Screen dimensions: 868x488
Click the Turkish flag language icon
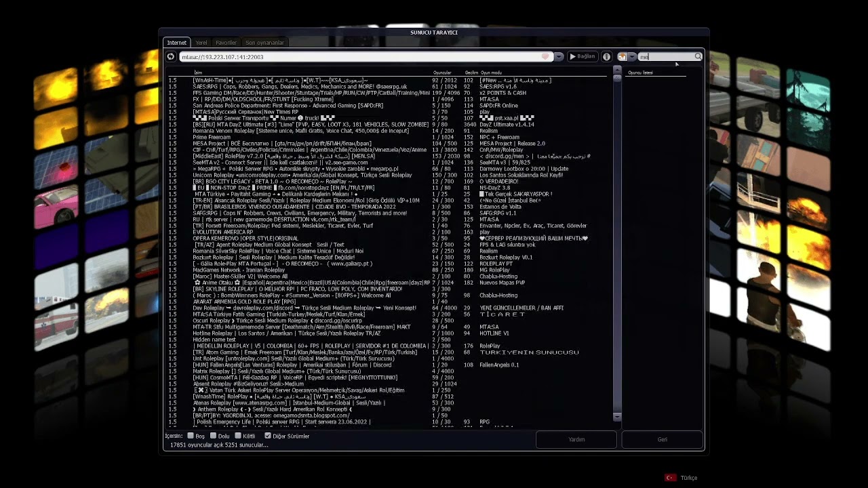[671, 478]
